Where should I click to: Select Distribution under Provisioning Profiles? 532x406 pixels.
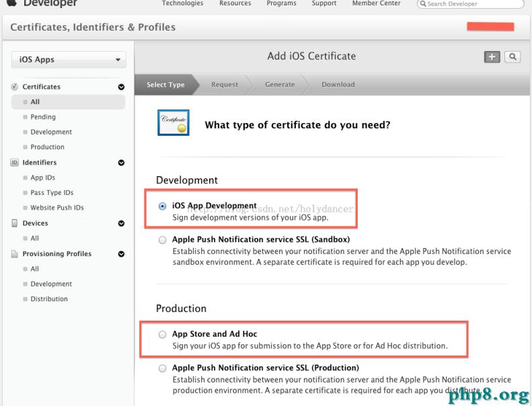point(49,299)
